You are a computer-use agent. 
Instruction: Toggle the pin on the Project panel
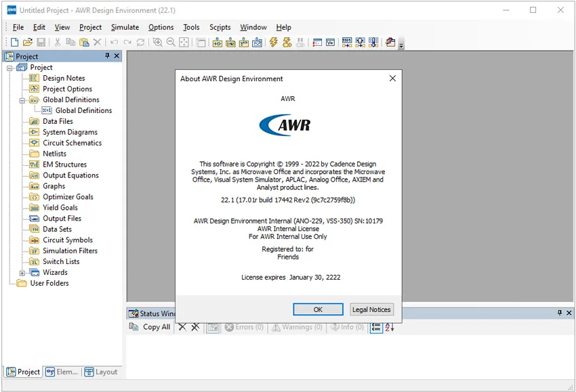[107, 56]
